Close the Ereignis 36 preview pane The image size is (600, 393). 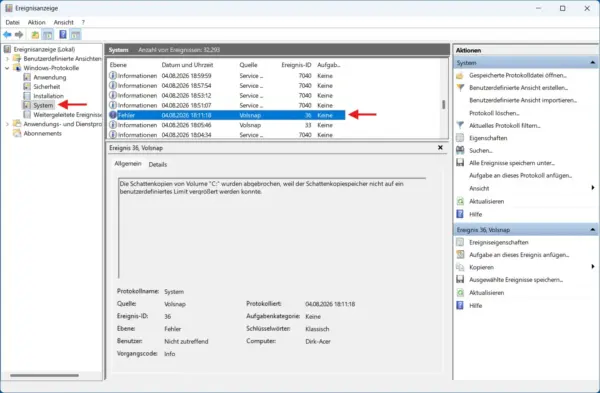coord(440,147)
